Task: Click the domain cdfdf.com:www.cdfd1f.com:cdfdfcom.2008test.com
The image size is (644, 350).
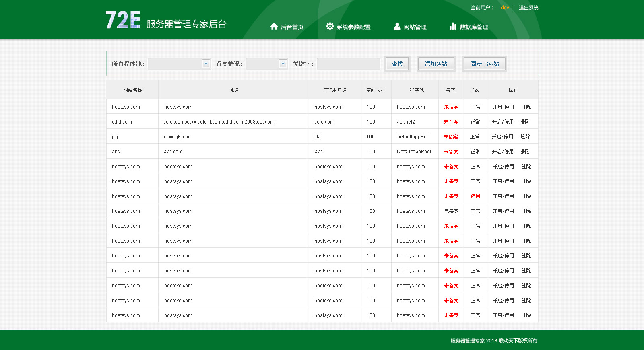Action: click(x=219, y=122)
